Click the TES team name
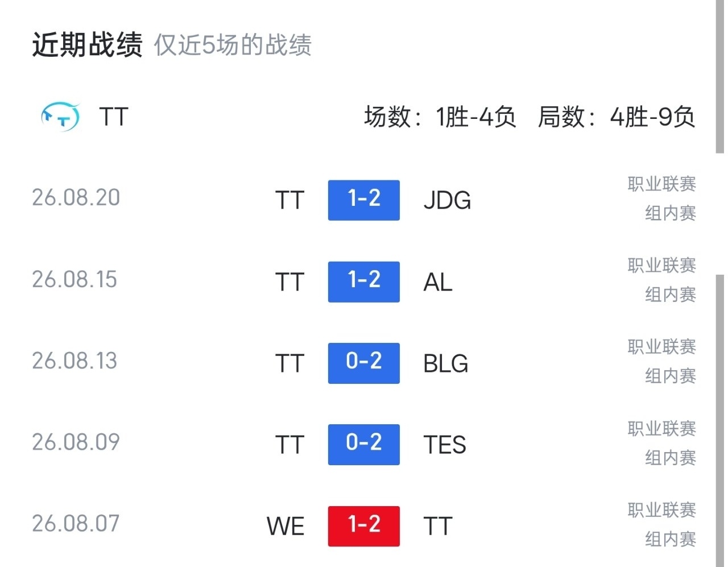Image resolution: width=728 pixels, height=567 pixels. (x=445, y=445)
